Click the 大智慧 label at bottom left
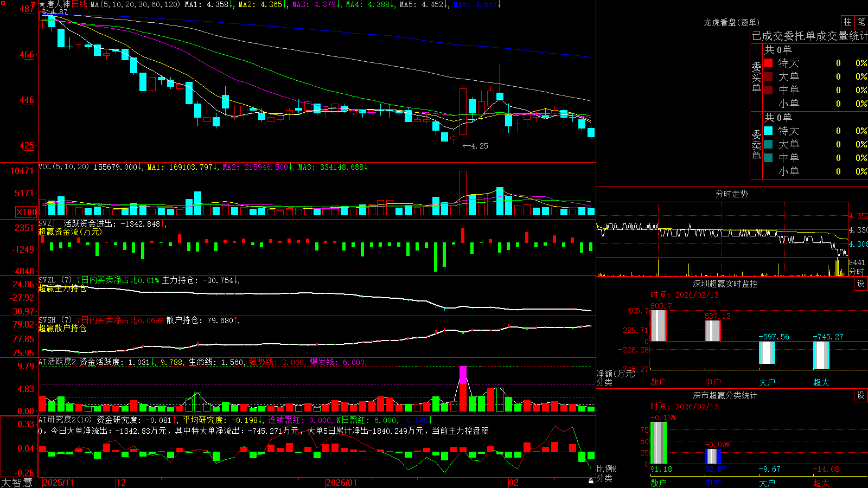The width and height of the screenshot is (868, 488). click(17, 483)
